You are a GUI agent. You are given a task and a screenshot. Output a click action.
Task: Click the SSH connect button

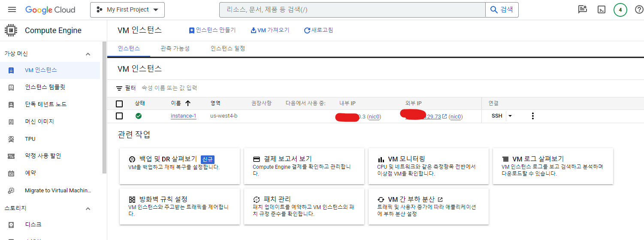tap(497, 116)
